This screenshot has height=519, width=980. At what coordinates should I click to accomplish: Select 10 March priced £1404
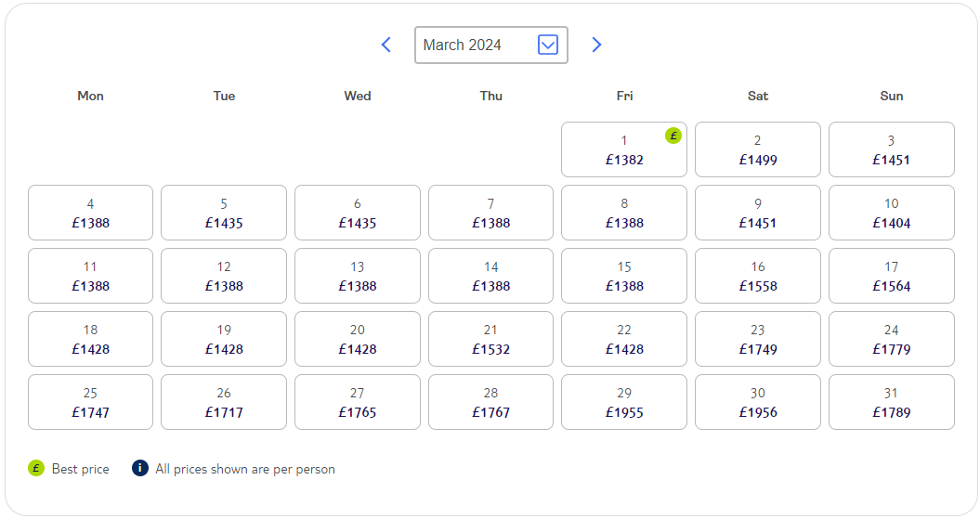[891, 213]
